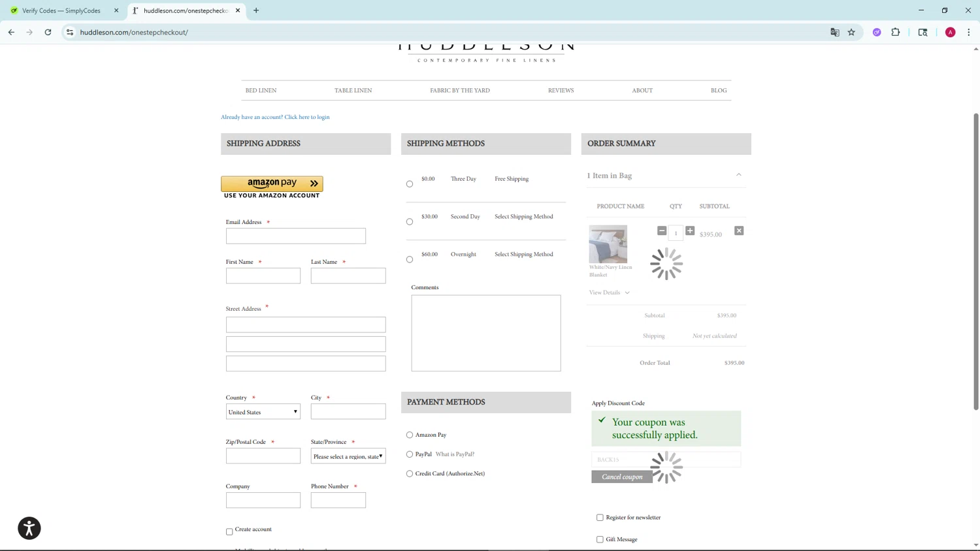Select the $30.00 Second Day shipping option

410,222
